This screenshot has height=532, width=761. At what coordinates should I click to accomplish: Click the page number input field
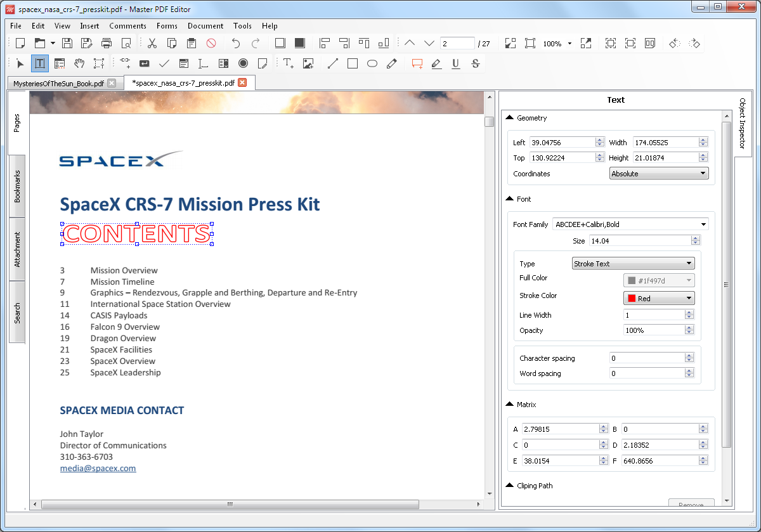[457, 44]
